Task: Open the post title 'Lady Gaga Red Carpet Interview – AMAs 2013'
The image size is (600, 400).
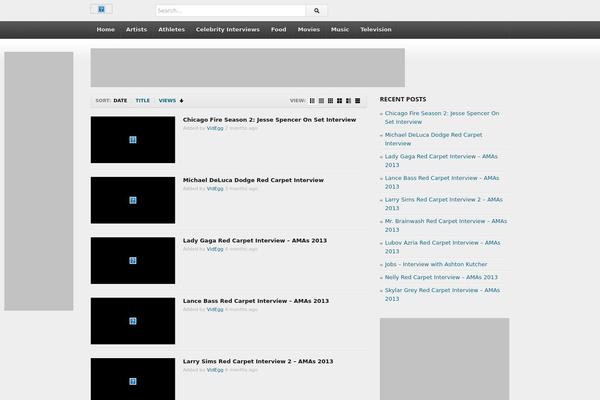Action: pos(255,241)
